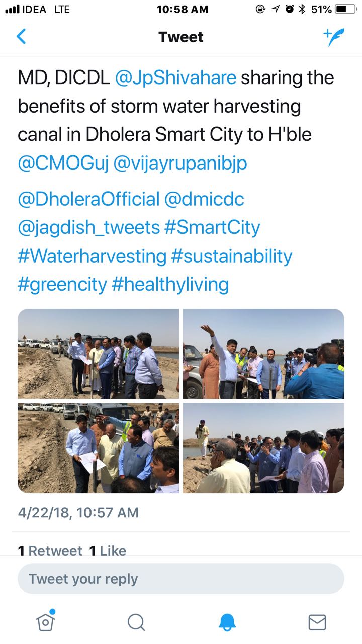Open top-right photo of man pointing upward
362x644 pixels.
click(263, 354)
